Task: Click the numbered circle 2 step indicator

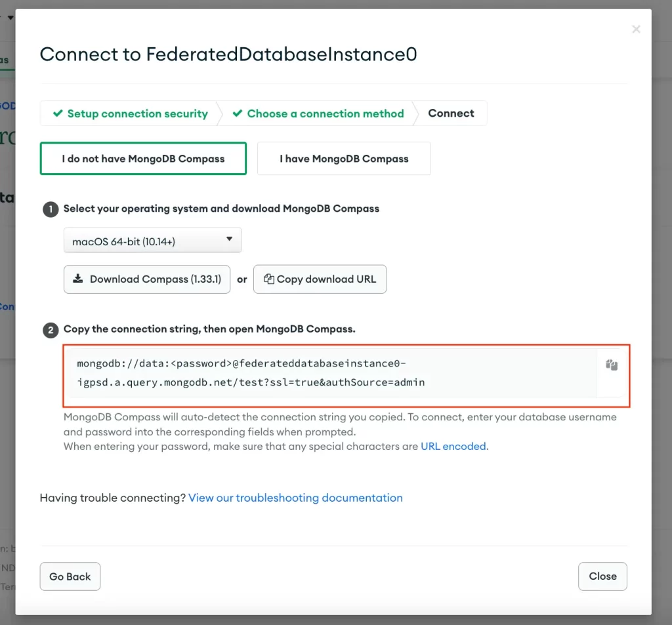Action: (x=51, y=330)
